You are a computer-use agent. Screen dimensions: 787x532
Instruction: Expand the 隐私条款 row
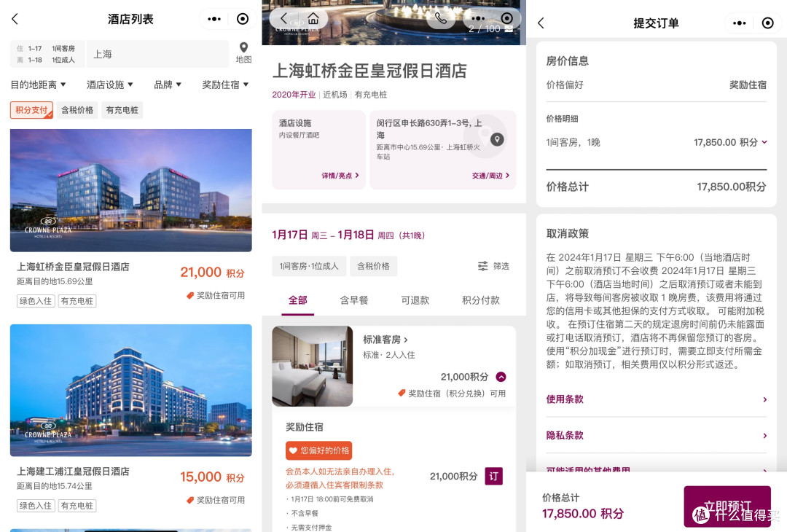pos(657,435)
